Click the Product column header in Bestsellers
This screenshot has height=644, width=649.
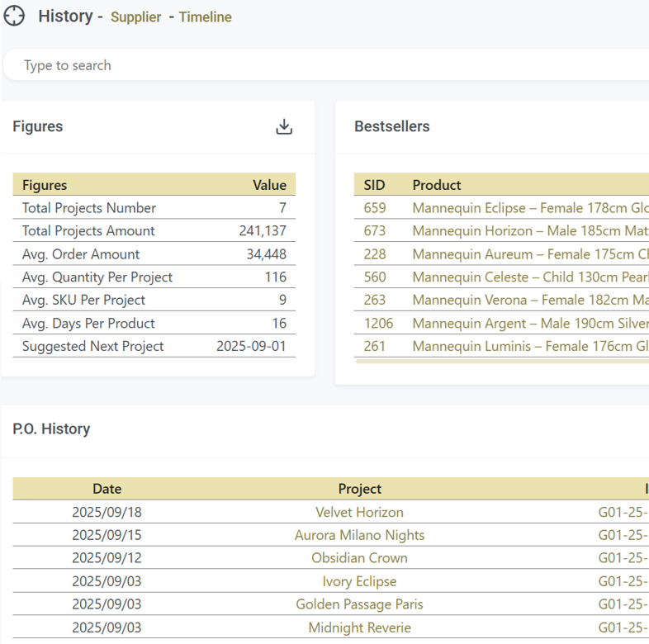click(x=437, y=185)
